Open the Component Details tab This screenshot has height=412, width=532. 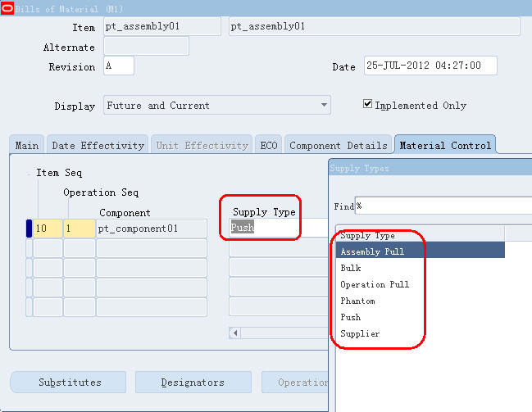(x=339, y=146)
